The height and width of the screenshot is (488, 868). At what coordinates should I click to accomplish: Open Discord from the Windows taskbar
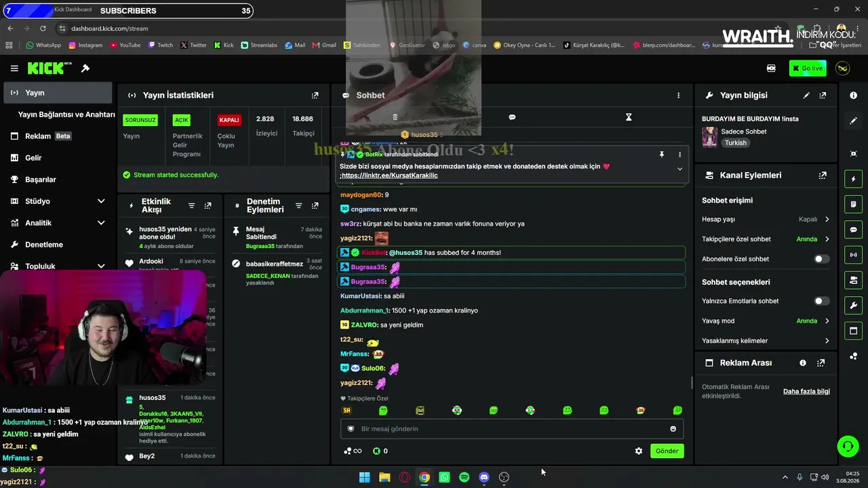tap(484, 477)
